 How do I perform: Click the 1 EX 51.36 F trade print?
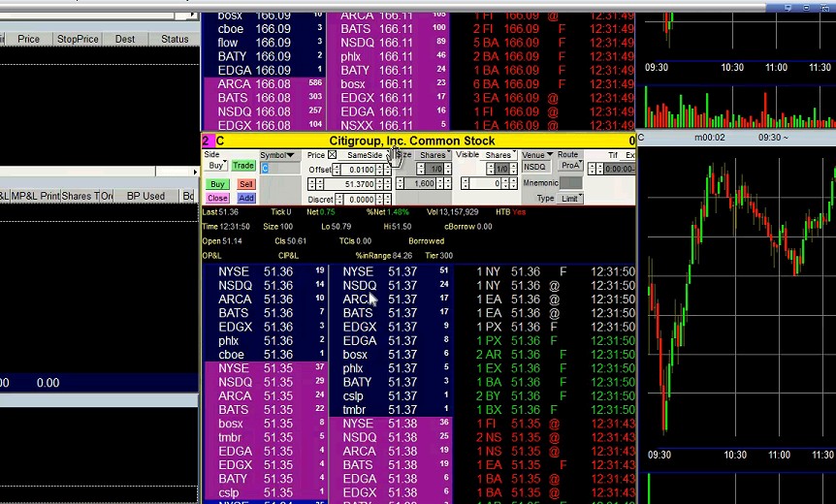(555, 368)
